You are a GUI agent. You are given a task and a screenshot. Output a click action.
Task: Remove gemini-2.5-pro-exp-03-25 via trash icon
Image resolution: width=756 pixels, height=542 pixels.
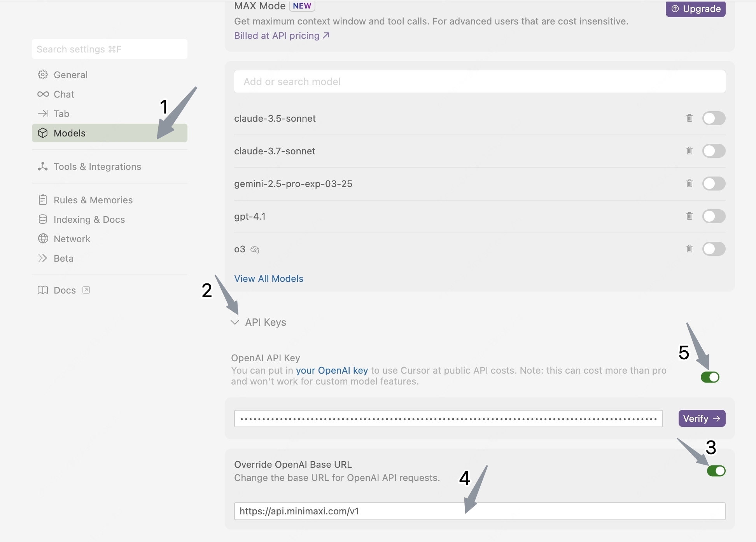(x=689, y=183)
